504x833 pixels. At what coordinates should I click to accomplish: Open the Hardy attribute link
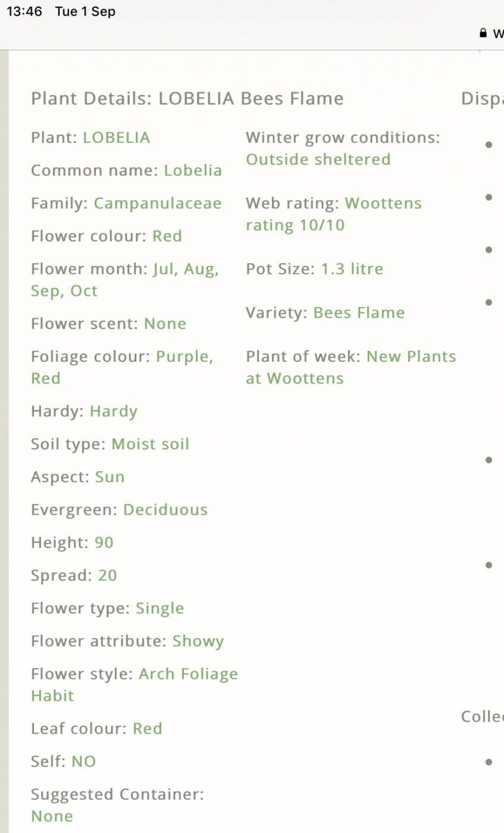[114, 412]
